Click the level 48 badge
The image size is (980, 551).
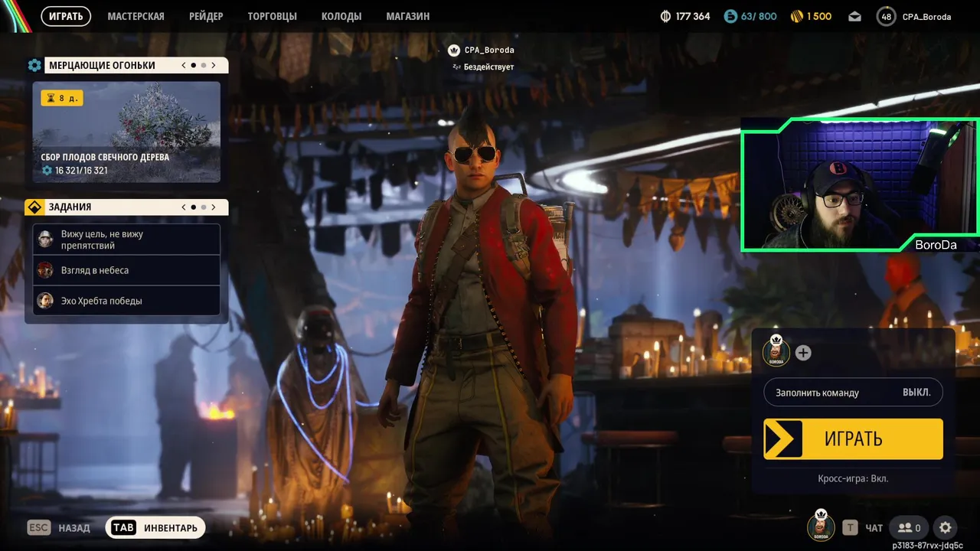point(886,16)
